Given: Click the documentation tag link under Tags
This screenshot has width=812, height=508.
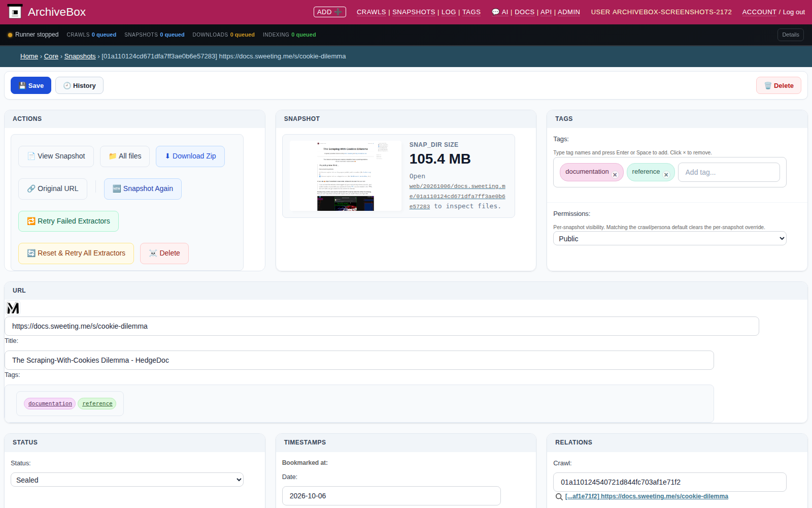Looking at the screenshot, I should [x=50, y=403].
